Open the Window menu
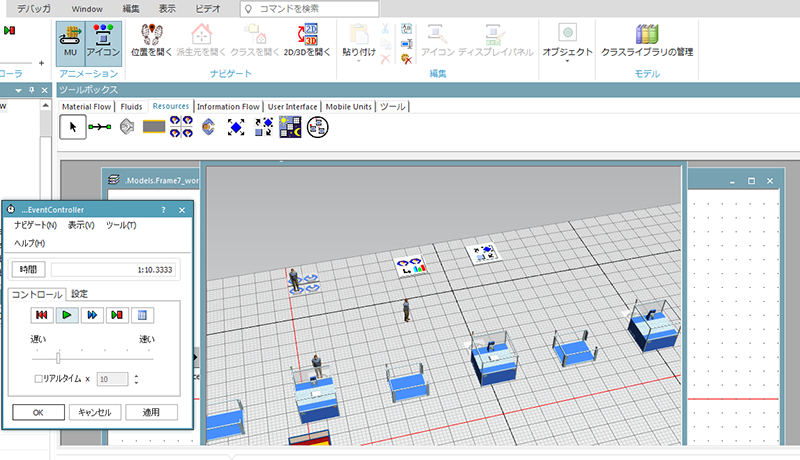Image resolution: width=800 pixels, height=460 pixels. (x=87, y=9)
